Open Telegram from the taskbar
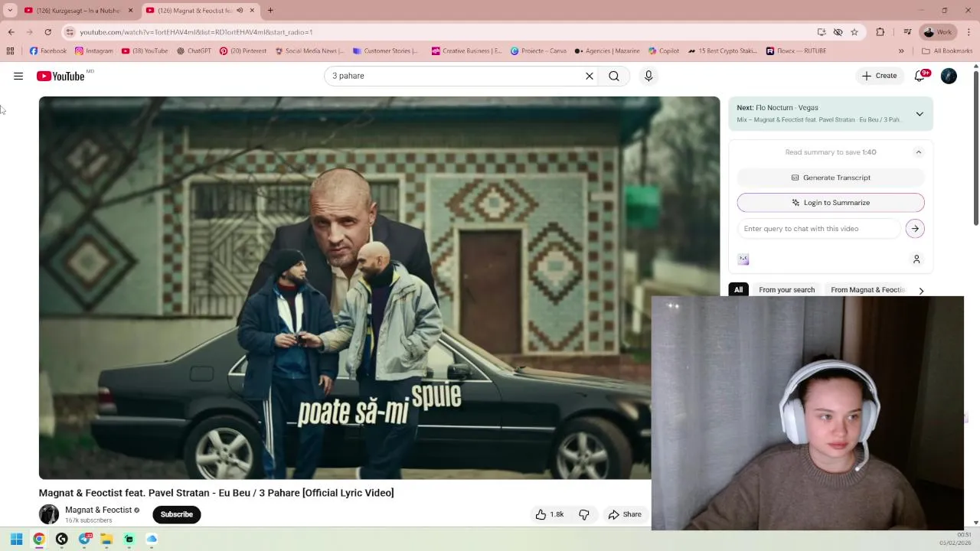The width and height of the screenshot is (980, 551). pos(85,539)
